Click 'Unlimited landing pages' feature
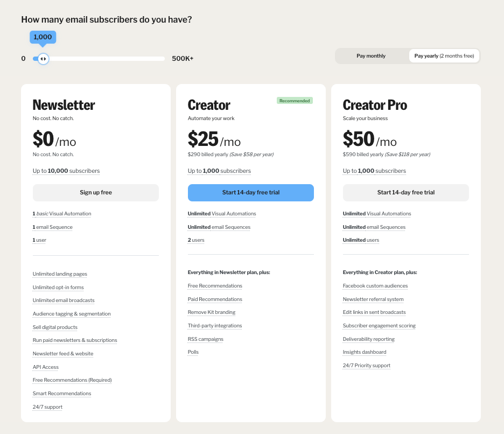The height and width of the screenshot is (434, 504). point(60,274)
